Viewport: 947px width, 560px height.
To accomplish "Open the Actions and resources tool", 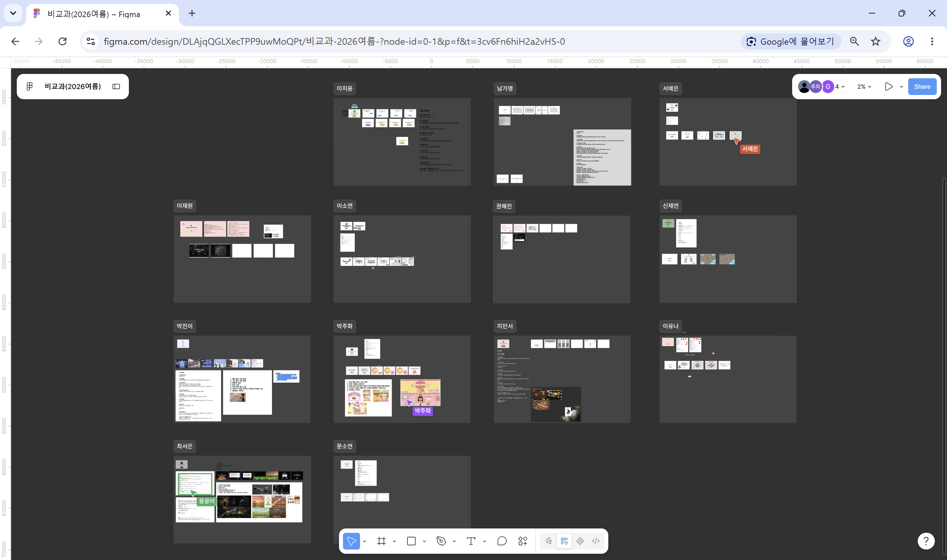I will 523,541.
